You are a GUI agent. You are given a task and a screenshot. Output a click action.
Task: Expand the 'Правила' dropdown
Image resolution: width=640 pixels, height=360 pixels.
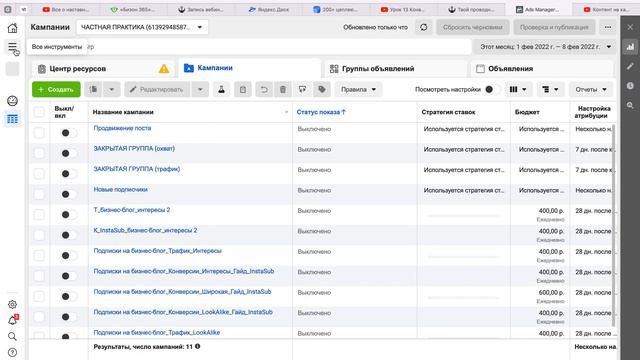tap(358, 89)
